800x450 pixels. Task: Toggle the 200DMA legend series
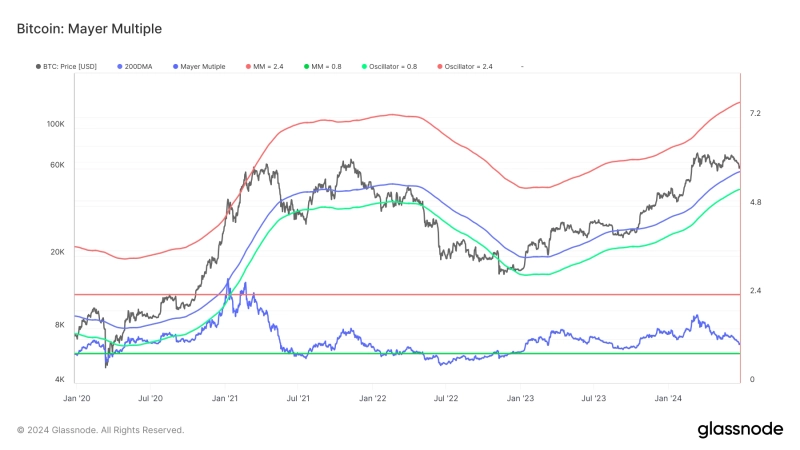pos(136,66)
